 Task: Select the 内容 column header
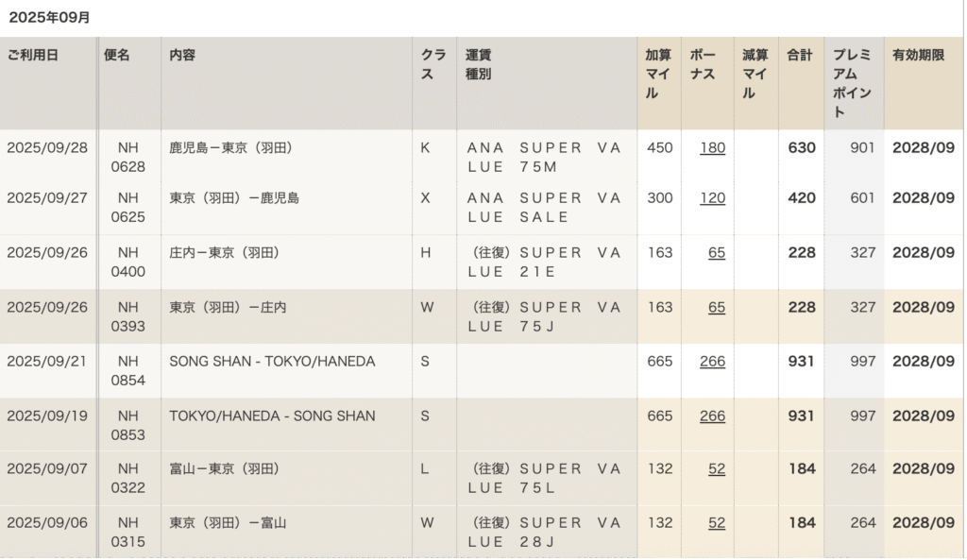(182, 56)
